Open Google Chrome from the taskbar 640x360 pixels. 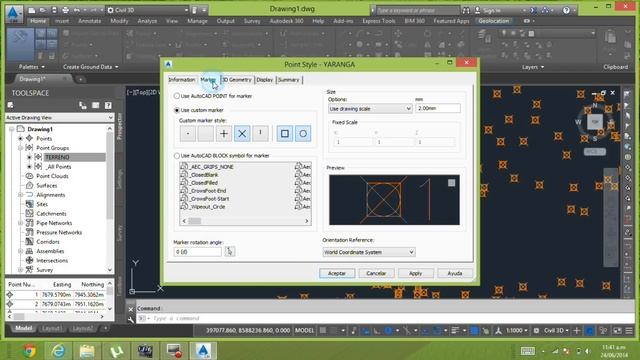coord(29,351)
